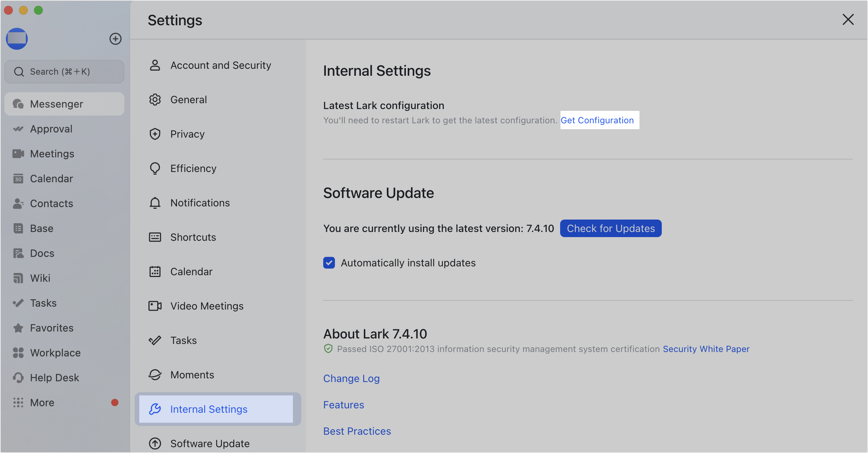Select the Internal Settings tab
The height and width of the screenshot is (453, 868).
(218, 409)
